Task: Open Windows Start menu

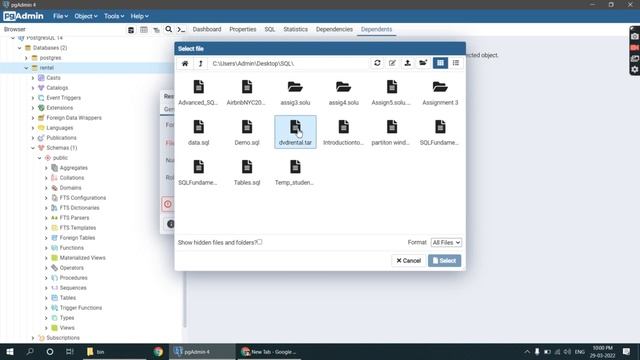Action: [10, 351]
